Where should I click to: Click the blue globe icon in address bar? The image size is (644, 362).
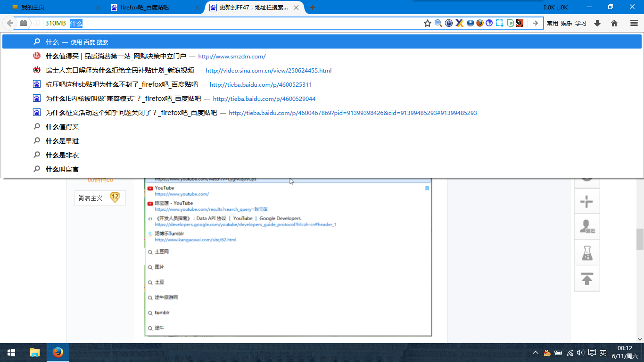pos(489,23)
